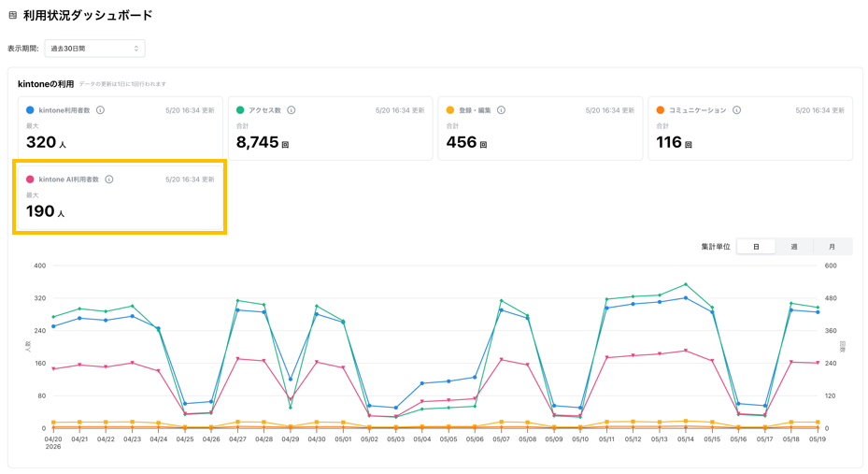This screenshot has height=474, width=868.
Task: Click the blue data point at 05/14
Action: 686,298
